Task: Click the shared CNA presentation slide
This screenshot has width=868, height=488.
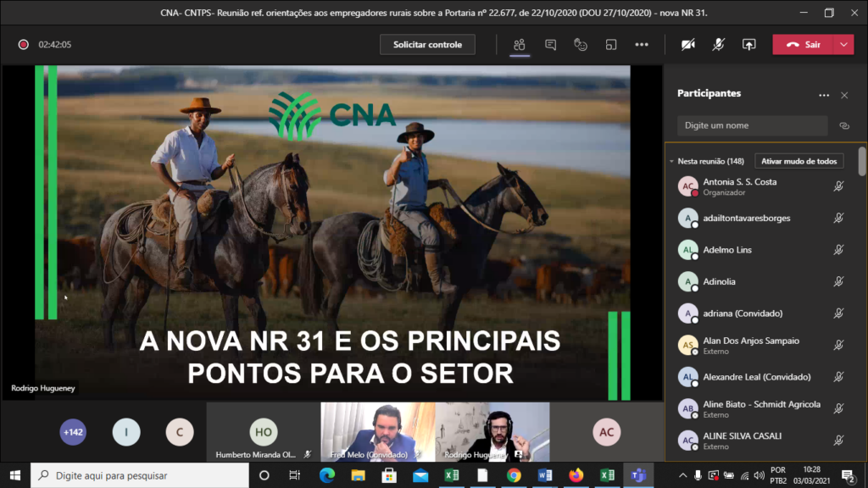Action: point(332,233)
